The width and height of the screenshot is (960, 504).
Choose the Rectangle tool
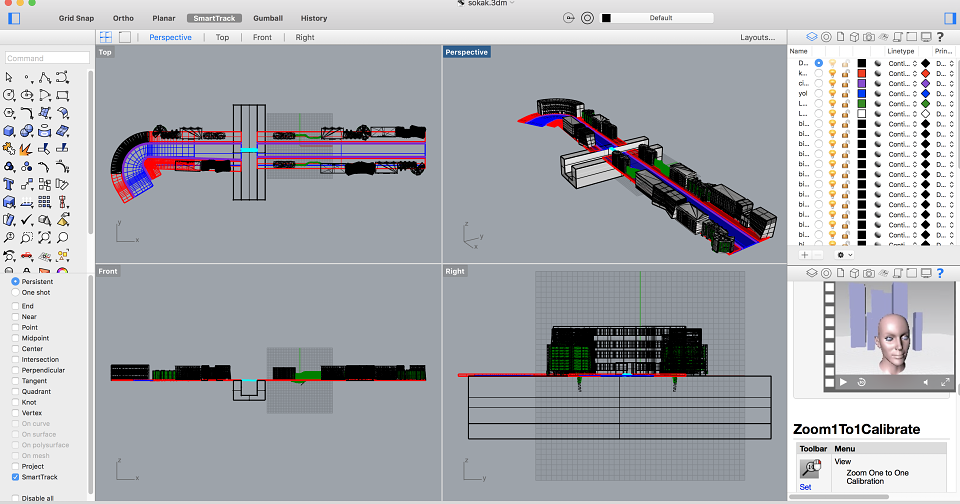(62, 95)
